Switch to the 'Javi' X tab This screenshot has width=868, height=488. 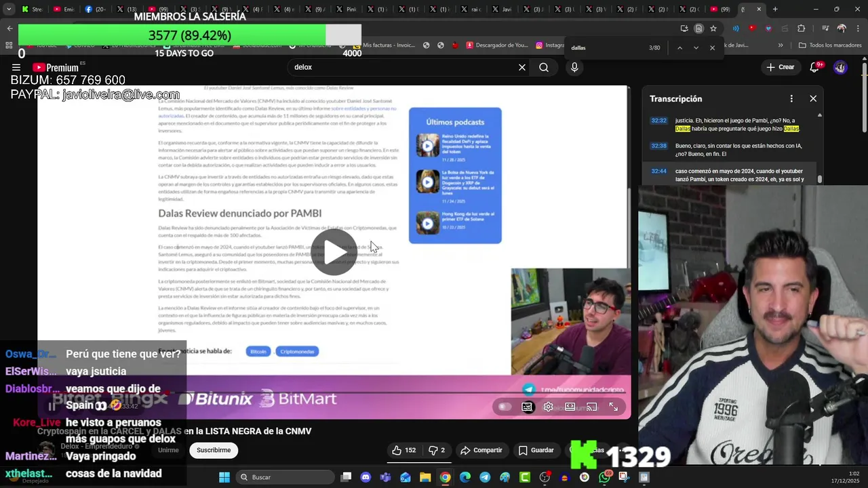502,9
